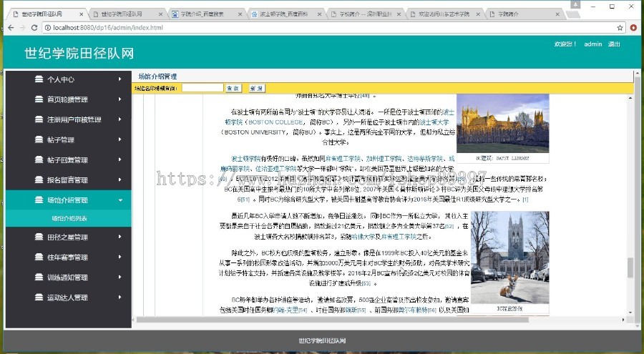This screenshot has width=644, height=354.
Task: Open the 约翰-克里 link
Action: point(286,310)
